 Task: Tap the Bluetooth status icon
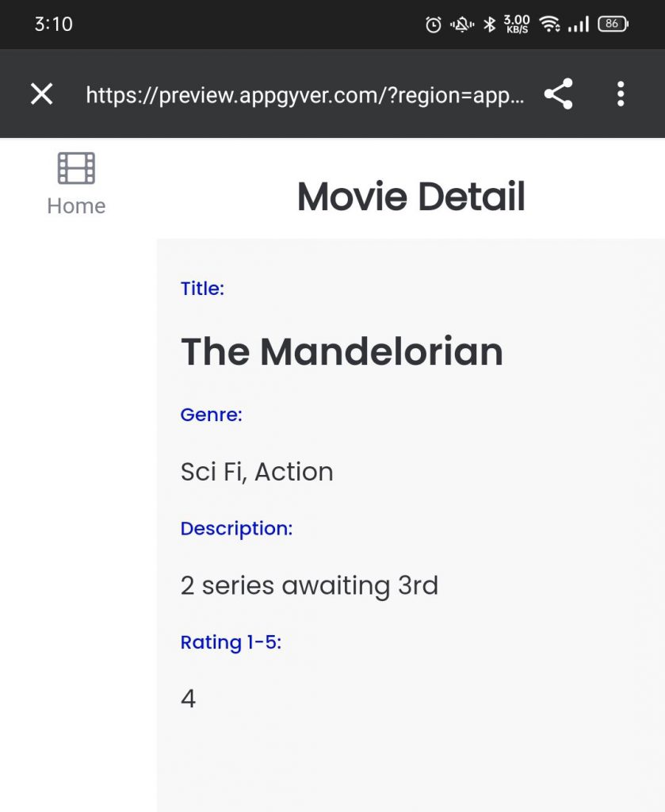tap(490, 25)
